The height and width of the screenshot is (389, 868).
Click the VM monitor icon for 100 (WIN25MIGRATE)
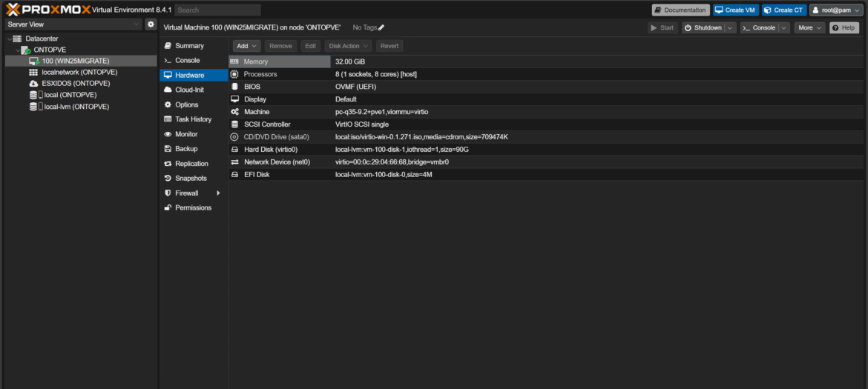34,61
